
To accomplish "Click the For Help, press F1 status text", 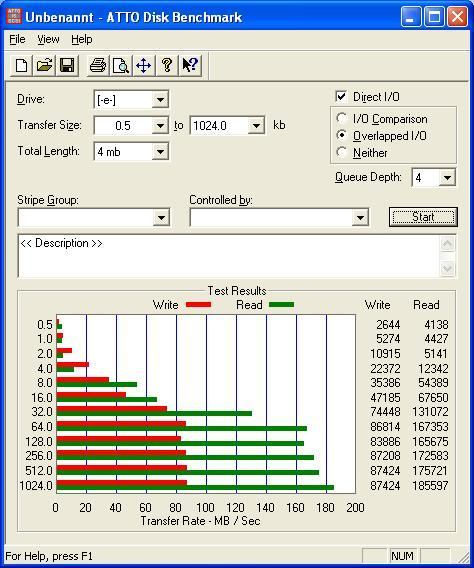I will (x=49, y=556).
